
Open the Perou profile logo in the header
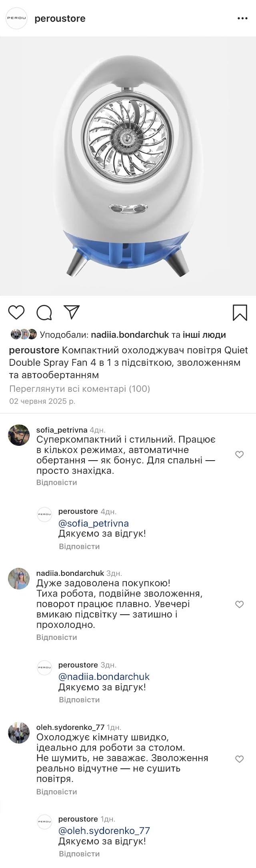[16, 18]
